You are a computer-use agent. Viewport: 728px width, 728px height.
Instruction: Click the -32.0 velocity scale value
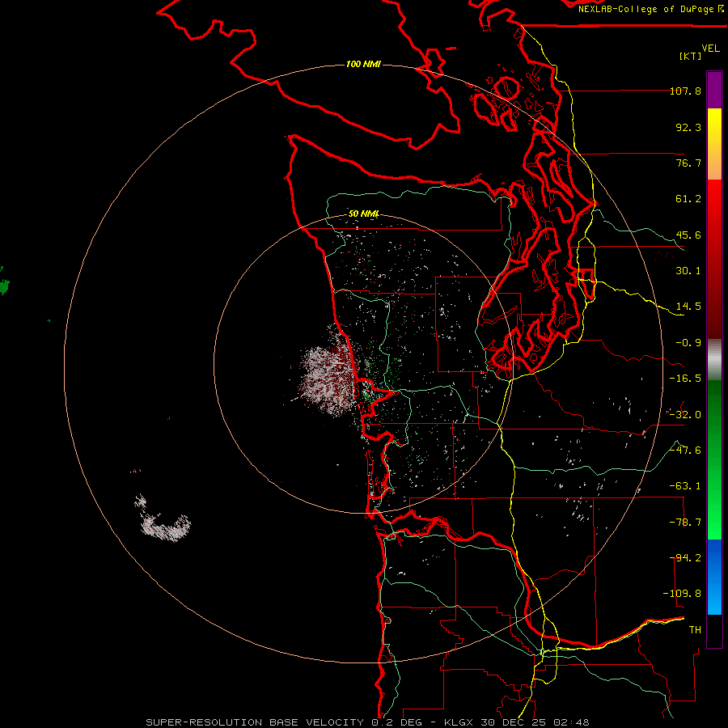(x=685, y=415)
